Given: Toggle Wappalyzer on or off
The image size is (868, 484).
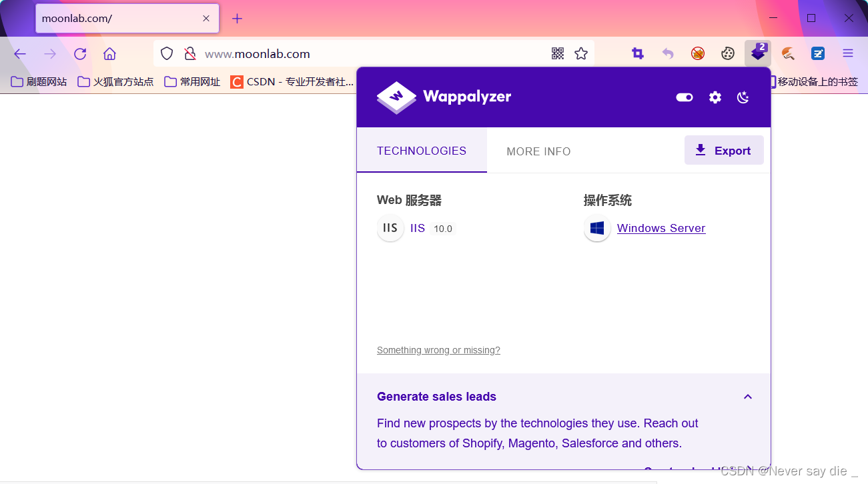Looking at the screenshot, I should point(684,97).
